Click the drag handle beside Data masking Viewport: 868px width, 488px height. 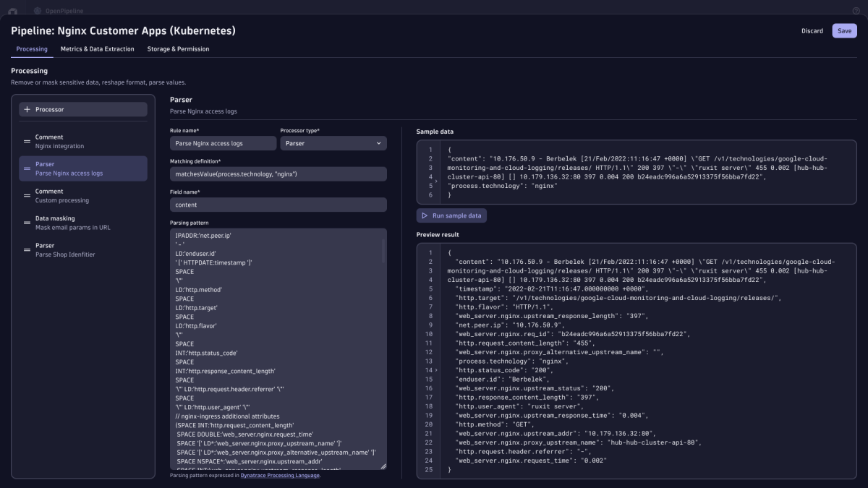click(x=27, y=221)
